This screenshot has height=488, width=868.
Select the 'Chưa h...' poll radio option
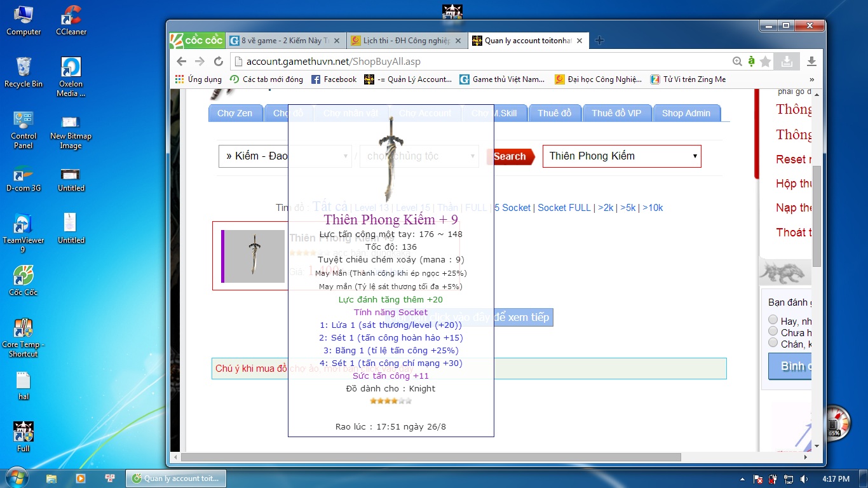pos(773,331)
